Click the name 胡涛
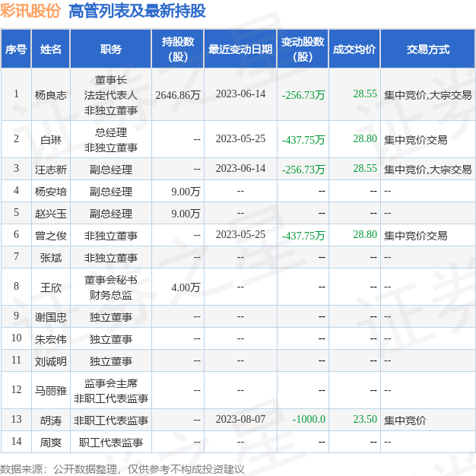Screen dimensions: 476x476 click(x=51, y=420)
